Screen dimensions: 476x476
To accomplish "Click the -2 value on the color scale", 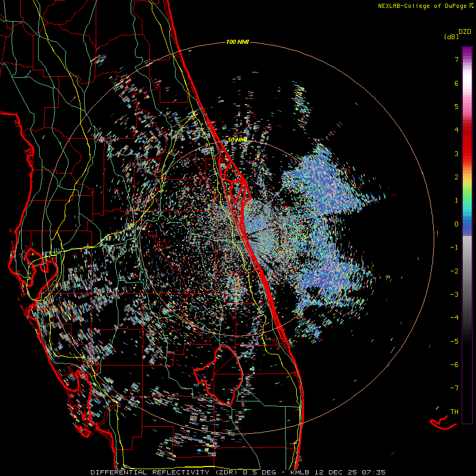I will (x=454, y=271).
